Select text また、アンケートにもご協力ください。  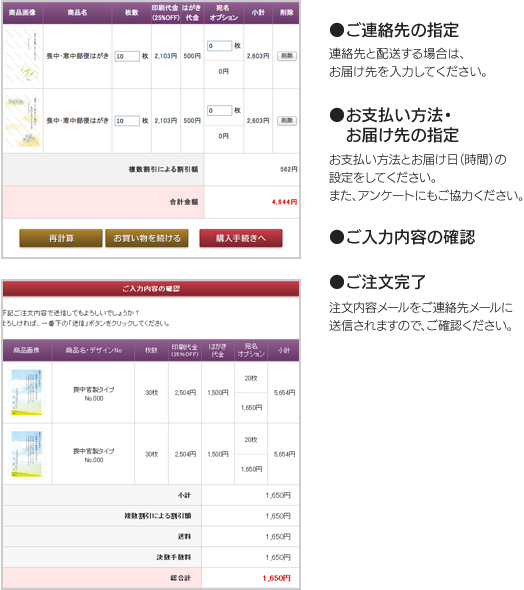pos(426,196)
